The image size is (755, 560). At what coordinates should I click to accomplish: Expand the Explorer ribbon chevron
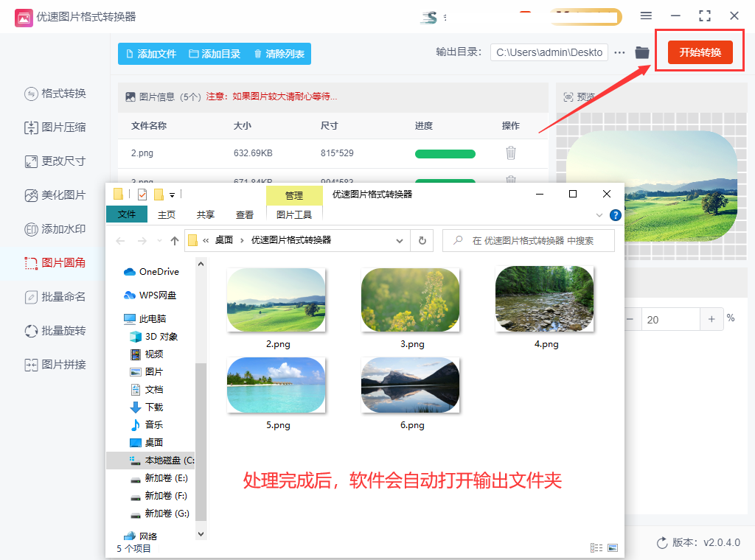coord(599,215)
